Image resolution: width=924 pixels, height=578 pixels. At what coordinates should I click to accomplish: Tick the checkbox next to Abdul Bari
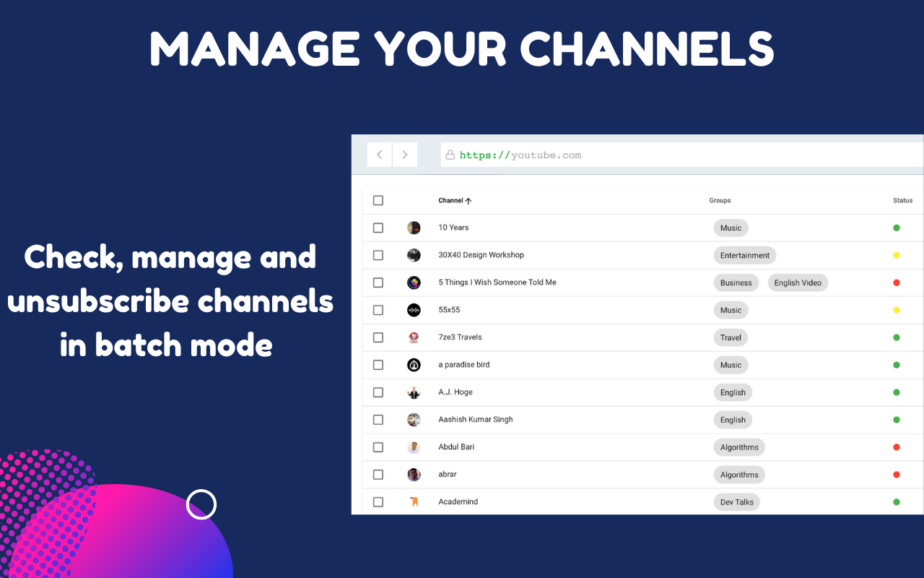[x=378, y=447]
